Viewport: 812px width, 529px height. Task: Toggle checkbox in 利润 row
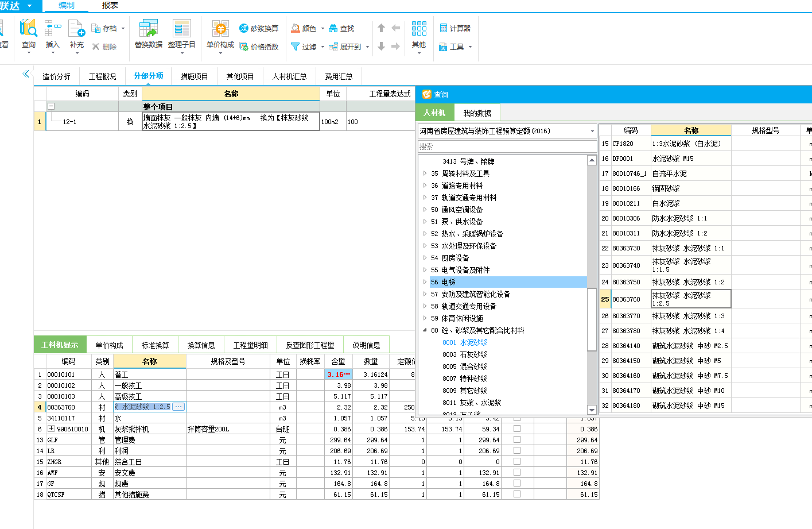(x=517, y=450)
